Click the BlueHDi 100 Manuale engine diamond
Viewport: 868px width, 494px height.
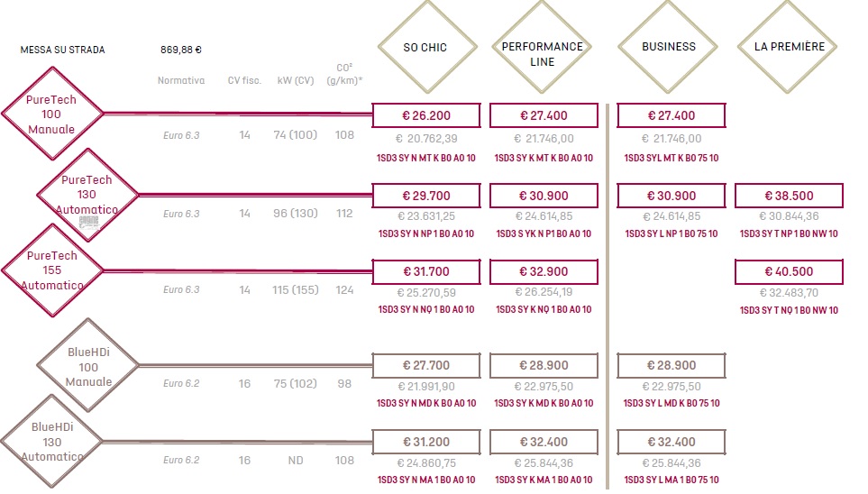pyautogui.click(x=88, y=366)
